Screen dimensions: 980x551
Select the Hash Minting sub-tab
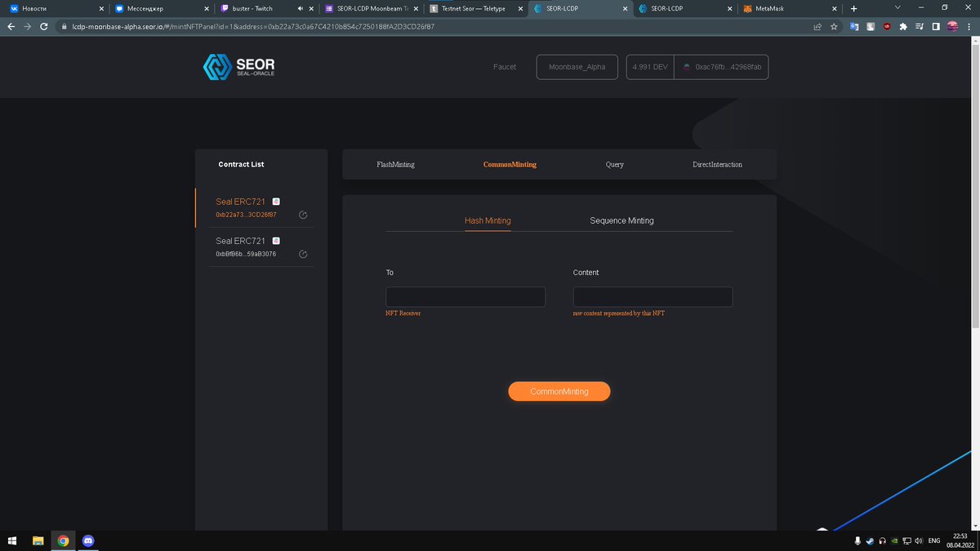[x=488, y=220]
